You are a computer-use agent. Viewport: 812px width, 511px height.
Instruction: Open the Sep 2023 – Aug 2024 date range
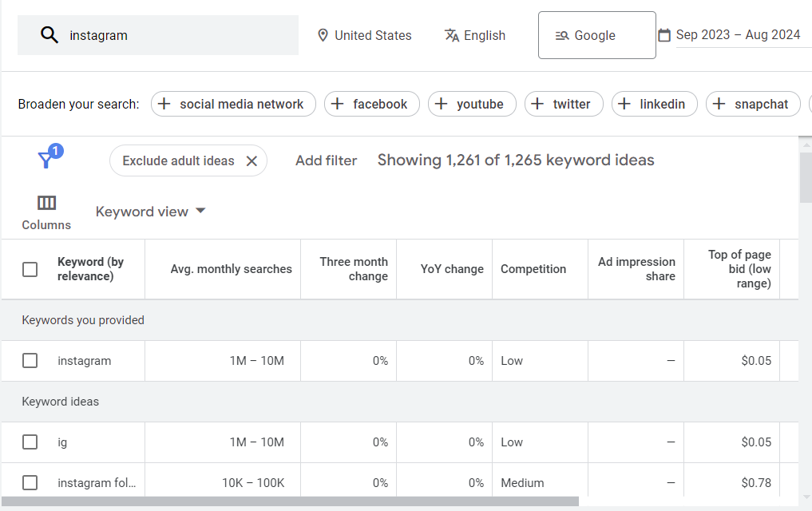click(738, 34)
